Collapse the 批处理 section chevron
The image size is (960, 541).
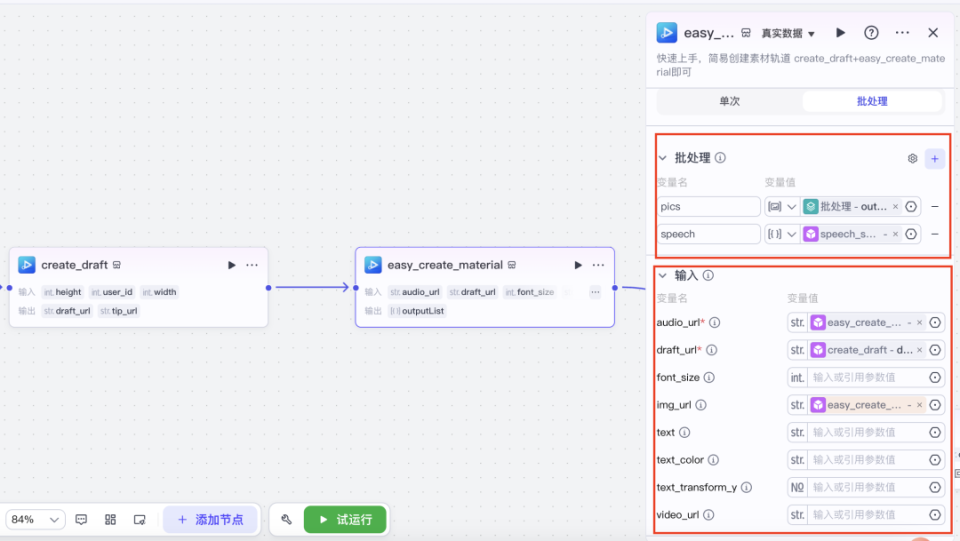tap(662, 158)
